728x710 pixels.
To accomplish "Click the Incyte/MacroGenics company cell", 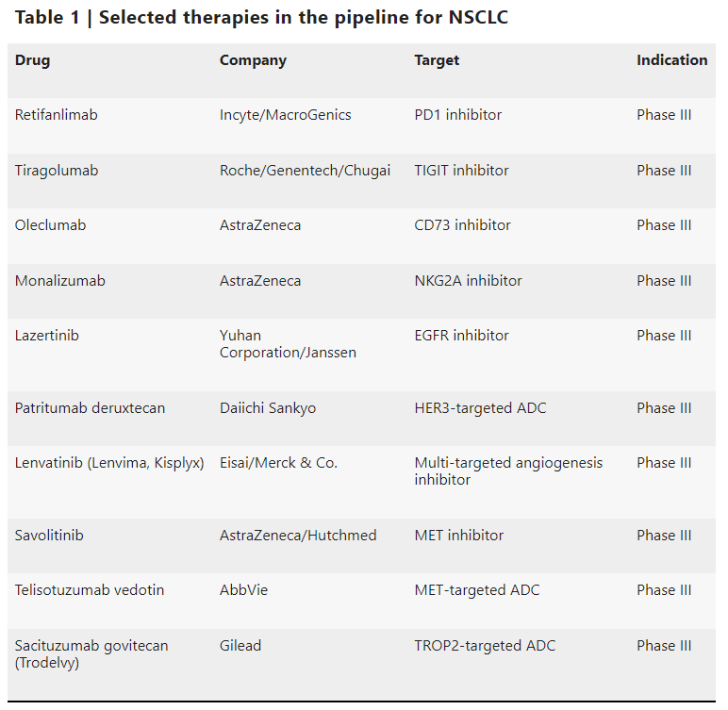I will (x=285, y=115).
